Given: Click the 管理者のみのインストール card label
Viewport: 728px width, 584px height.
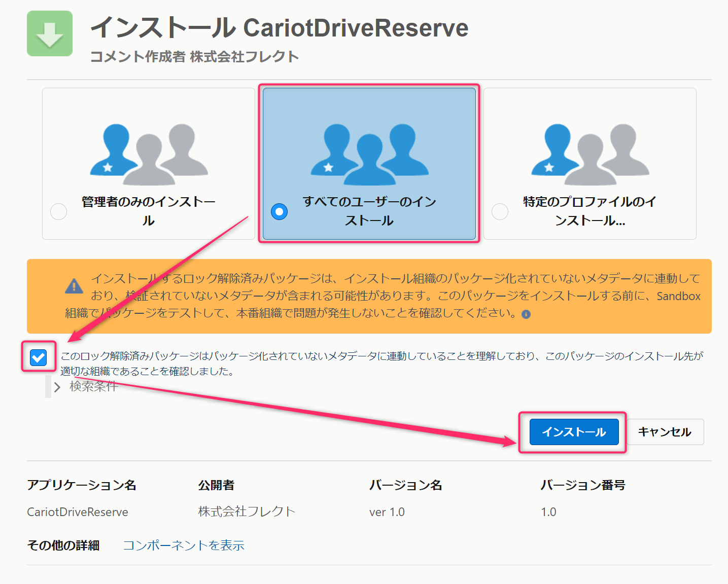Looking at the screenshot, I should 149,211.
